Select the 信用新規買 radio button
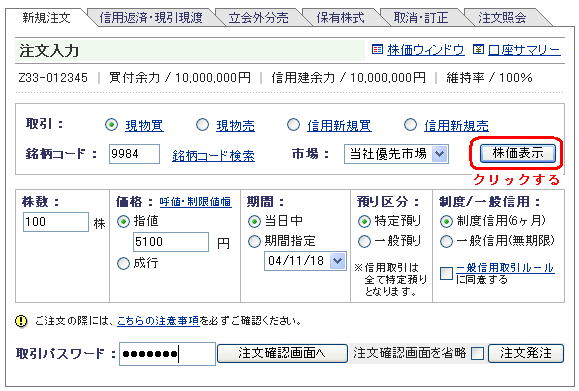 click(293, 125)
